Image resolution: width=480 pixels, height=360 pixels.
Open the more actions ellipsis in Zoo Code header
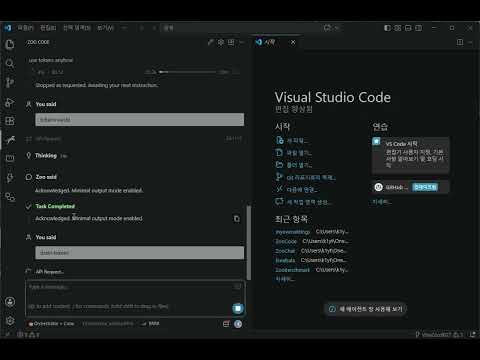click(x=242, y=42)
